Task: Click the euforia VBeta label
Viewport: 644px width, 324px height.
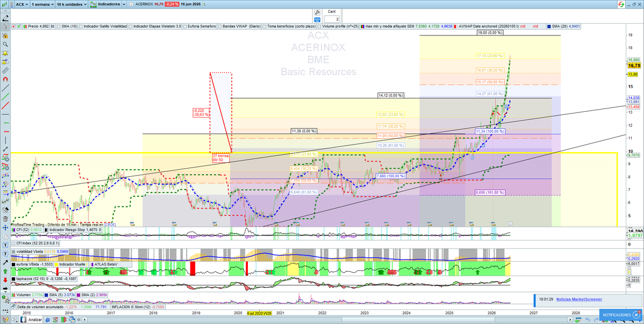Action: (27, 264)
